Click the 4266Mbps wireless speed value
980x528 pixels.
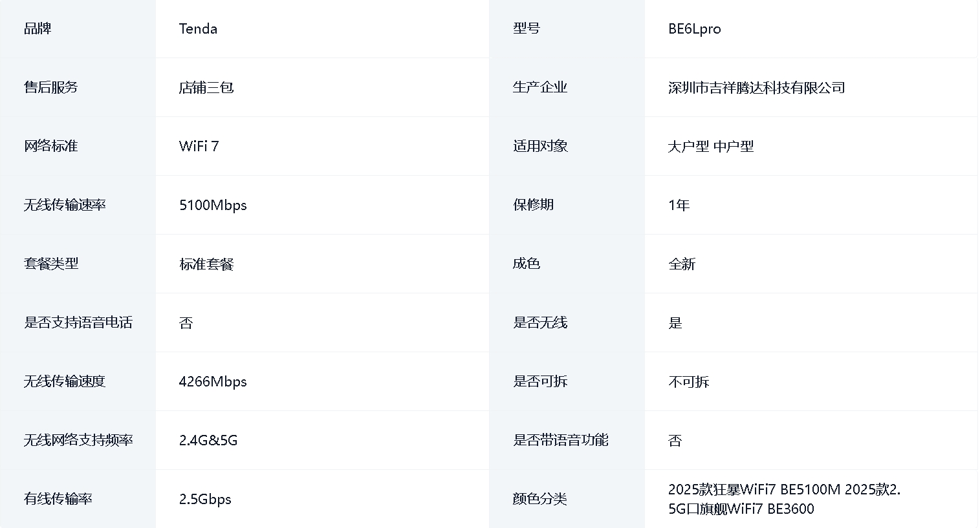pos(213,382)
